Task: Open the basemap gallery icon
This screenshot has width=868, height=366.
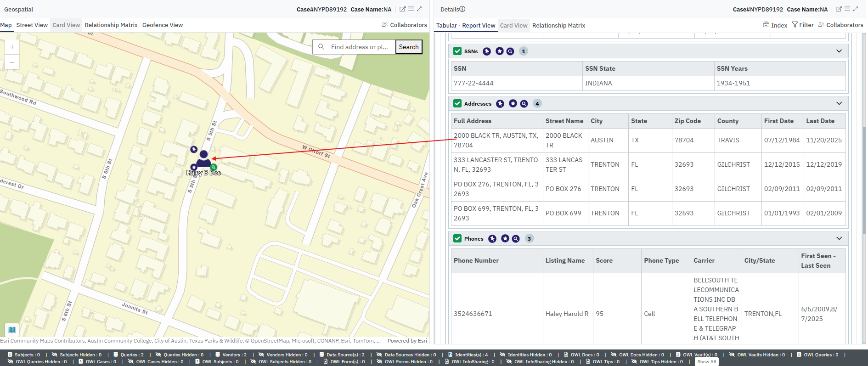Action: (x=12, y=329)
